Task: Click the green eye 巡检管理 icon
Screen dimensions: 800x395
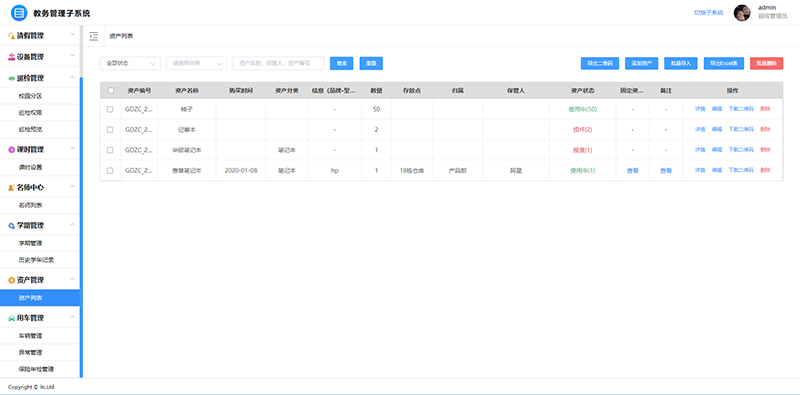Action: coord(11,79)
